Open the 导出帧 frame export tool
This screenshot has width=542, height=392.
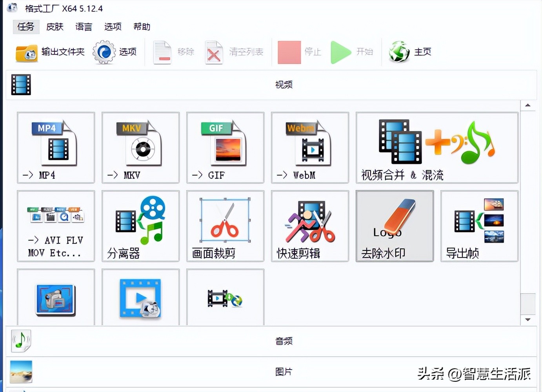(x=479, y=226)
